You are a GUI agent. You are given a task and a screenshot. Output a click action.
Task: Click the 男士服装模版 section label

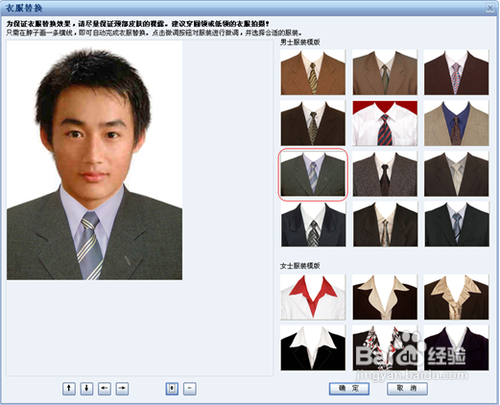[300, 42]
